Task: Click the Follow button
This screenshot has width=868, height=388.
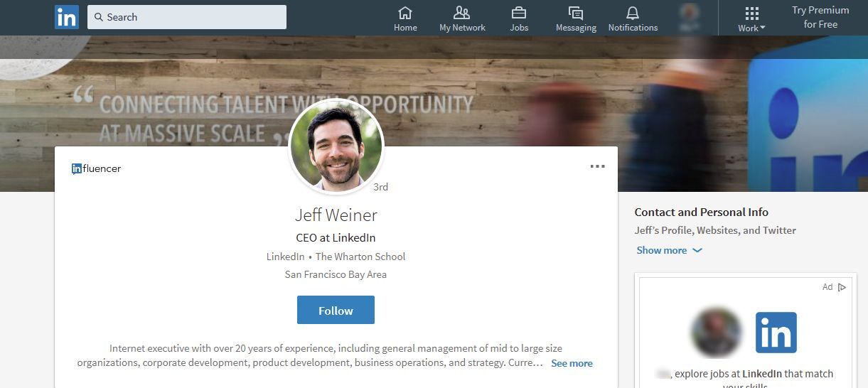Action: (336, 311)
